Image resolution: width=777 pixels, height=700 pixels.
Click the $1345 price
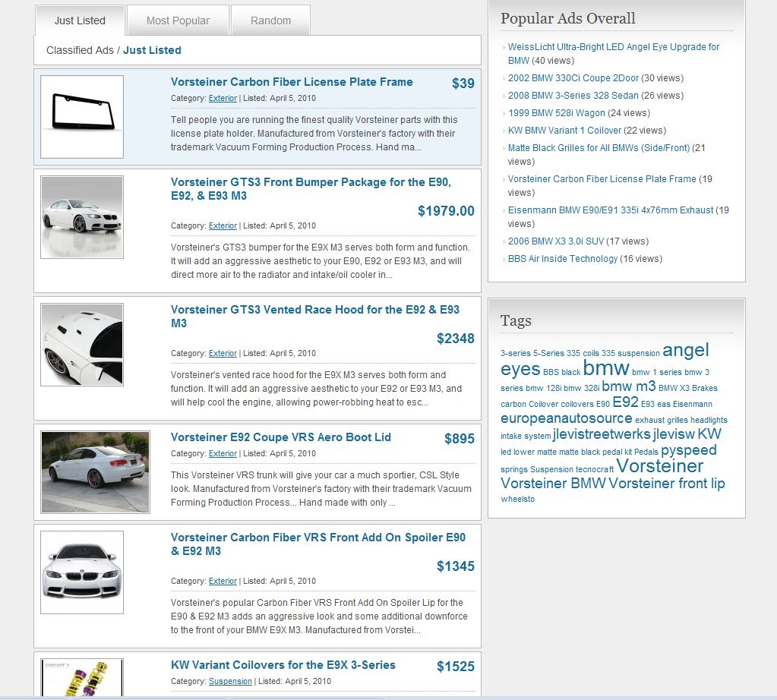(x=456, y=566)
